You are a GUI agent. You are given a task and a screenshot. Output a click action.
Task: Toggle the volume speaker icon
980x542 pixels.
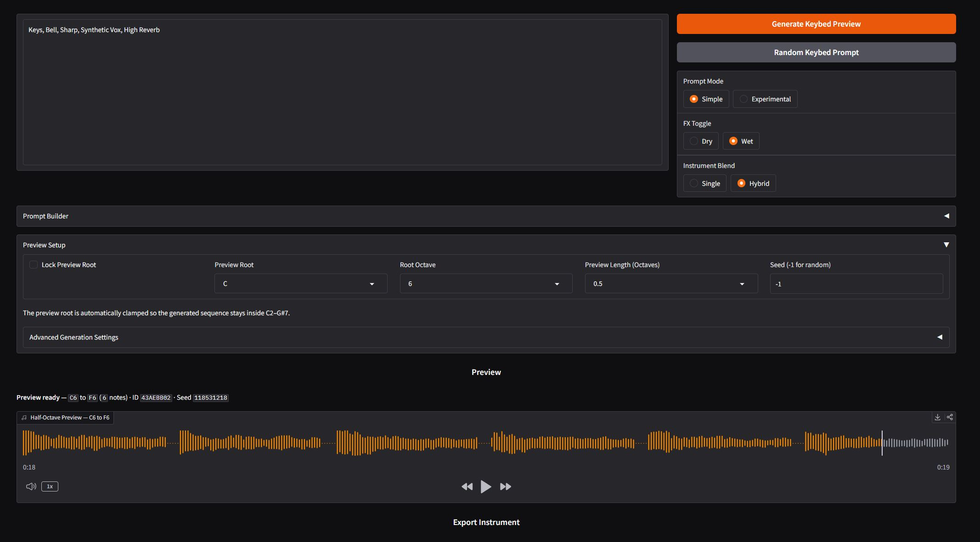[31, 486]
